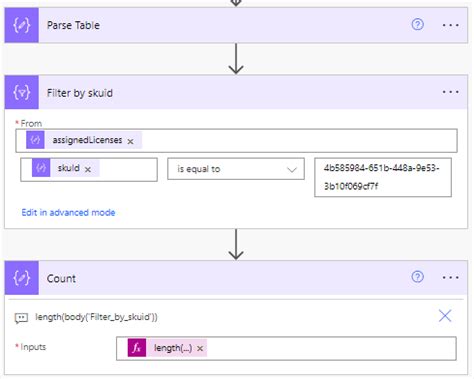The height and width of the screenshot is (379, 474).
Task: Click the length(body('Filter_by_skuid')) note text
Action: click(96, 317)
